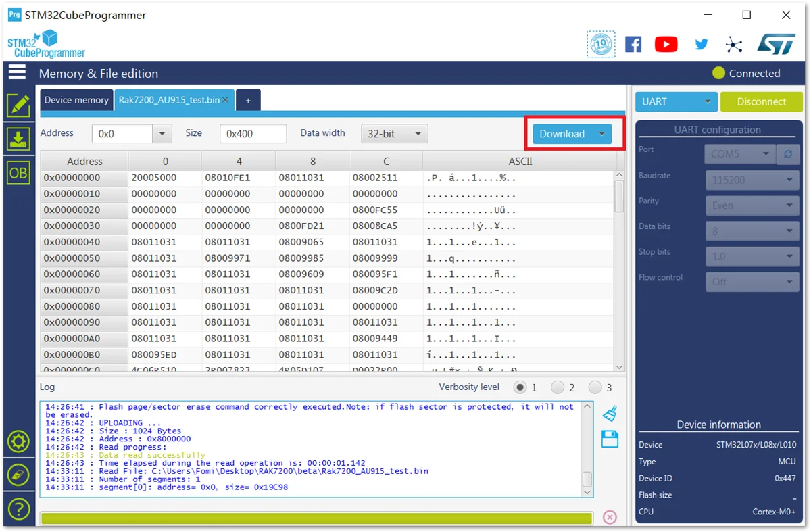Click the 10 years anniversary badge icon

tap(601, 44)
